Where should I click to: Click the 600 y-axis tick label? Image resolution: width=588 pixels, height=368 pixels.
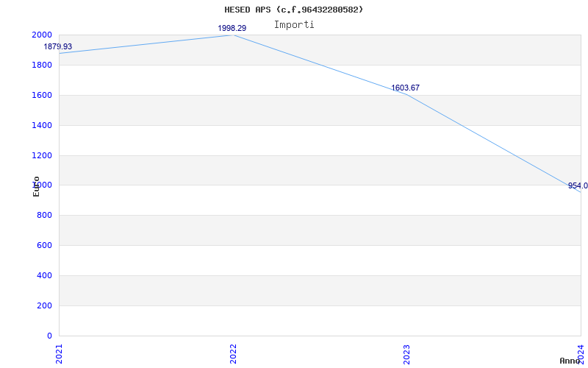(x=44, y=245)
